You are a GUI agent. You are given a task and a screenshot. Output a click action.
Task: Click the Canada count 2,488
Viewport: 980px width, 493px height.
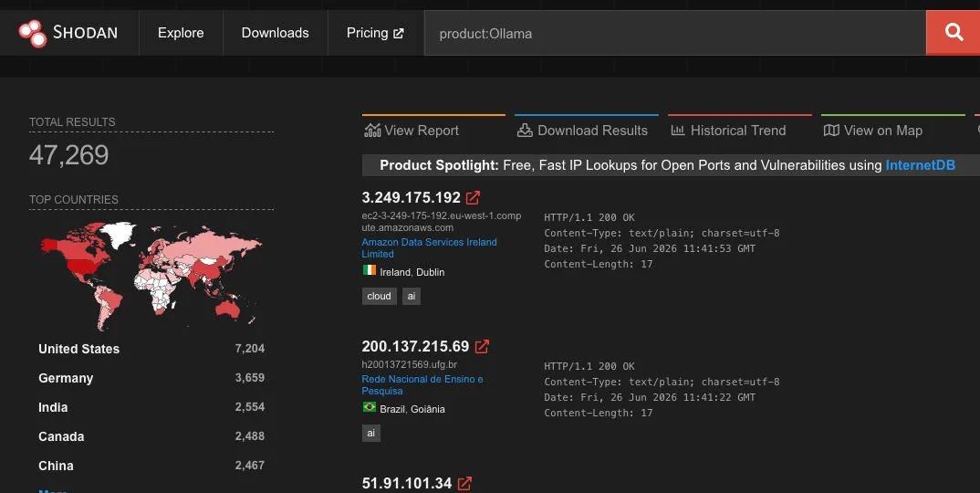pos(250,436)
